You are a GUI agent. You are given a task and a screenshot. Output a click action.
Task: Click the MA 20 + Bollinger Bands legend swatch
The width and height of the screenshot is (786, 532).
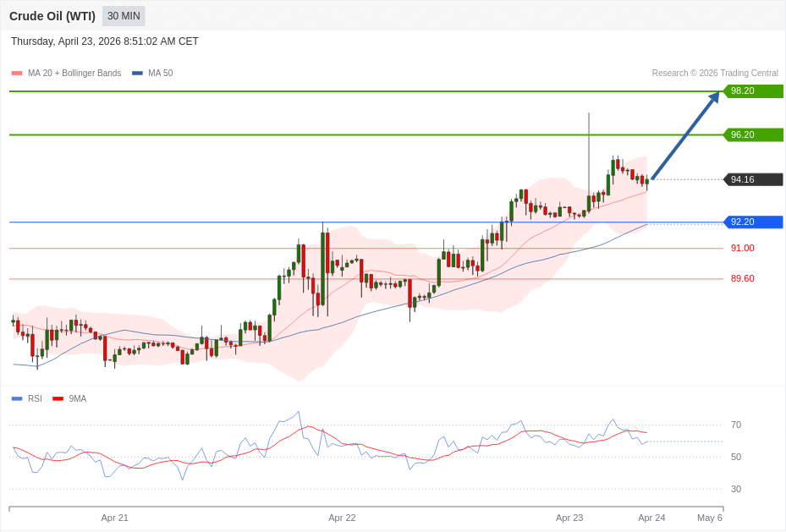(x=17, y=74)
